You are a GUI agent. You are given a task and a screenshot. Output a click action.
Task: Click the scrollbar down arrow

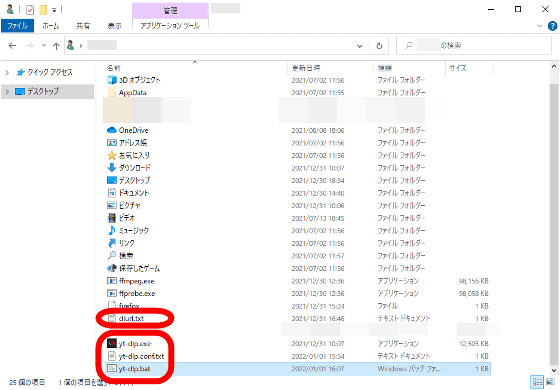(554, 370)
